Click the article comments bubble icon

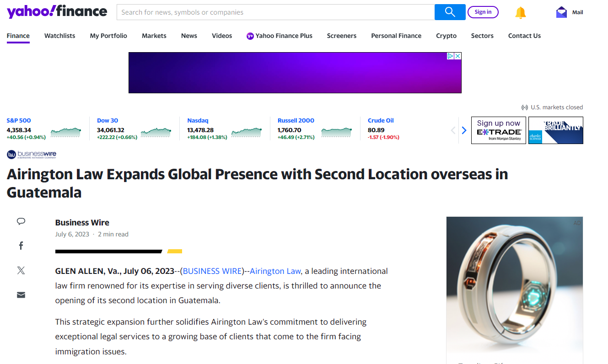click(x=21, y=221)
